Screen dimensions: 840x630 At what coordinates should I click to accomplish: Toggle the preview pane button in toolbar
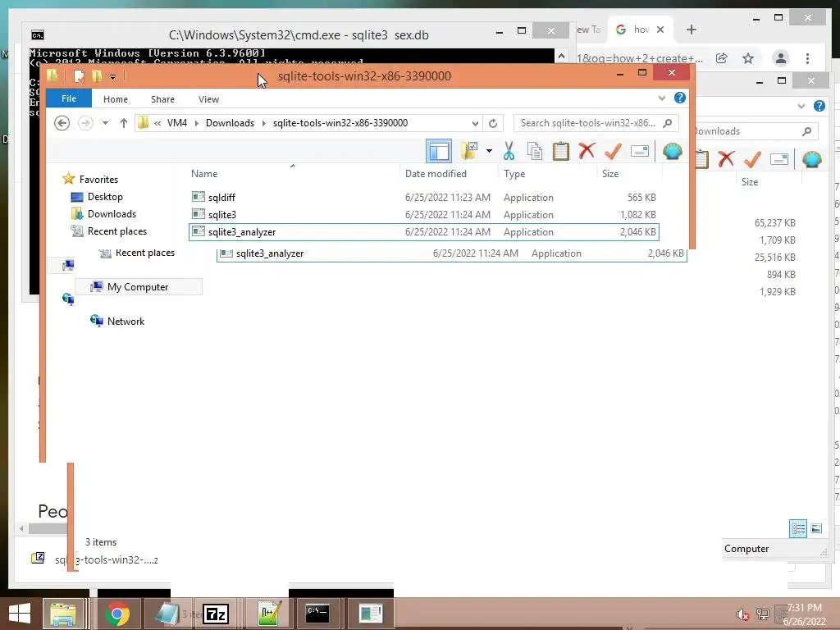click(x=439, y=151)
